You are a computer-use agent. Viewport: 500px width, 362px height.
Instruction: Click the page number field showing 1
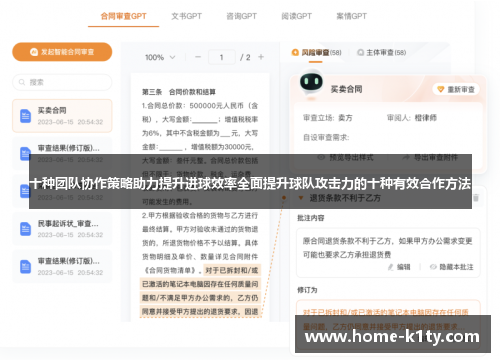tap(222, 57)
